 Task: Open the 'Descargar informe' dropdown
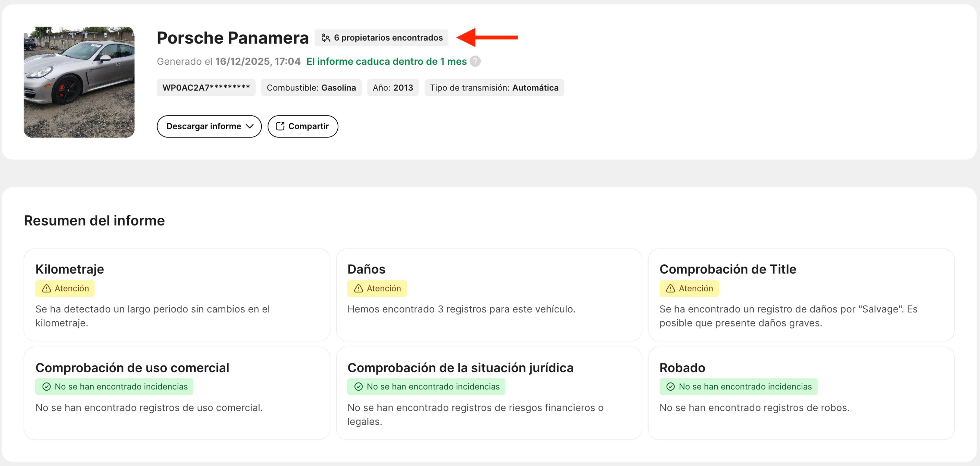pyautogui.click(x=209, y=126)
